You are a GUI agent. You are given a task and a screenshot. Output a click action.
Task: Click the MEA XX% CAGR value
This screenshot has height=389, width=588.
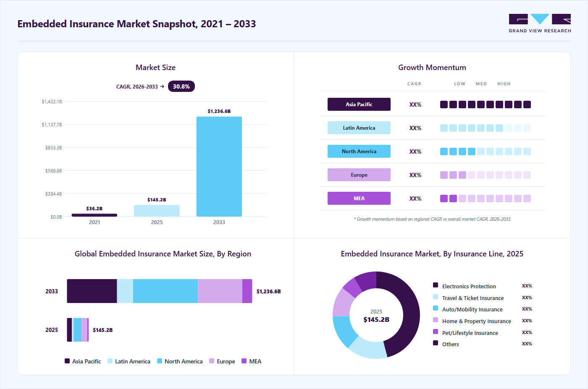[415, 198]
